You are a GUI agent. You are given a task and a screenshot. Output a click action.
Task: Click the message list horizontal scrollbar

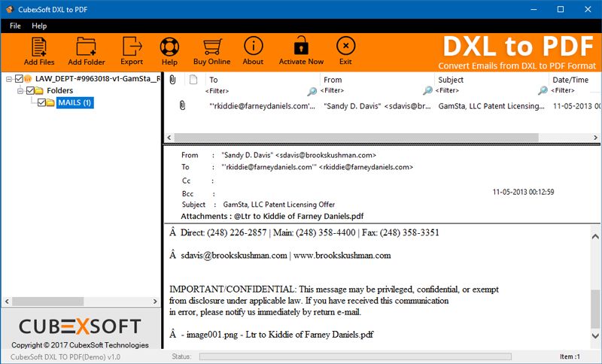(x=356, y=138)
